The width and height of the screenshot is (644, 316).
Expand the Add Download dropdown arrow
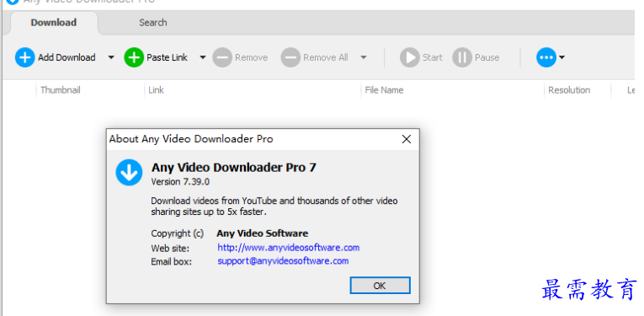[x=111, y=57]
